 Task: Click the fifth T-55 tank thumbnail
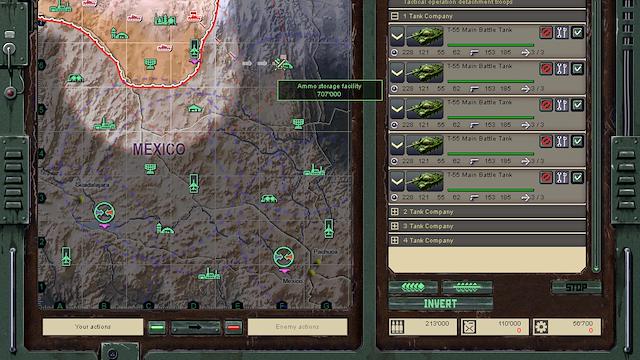point(425,181)
